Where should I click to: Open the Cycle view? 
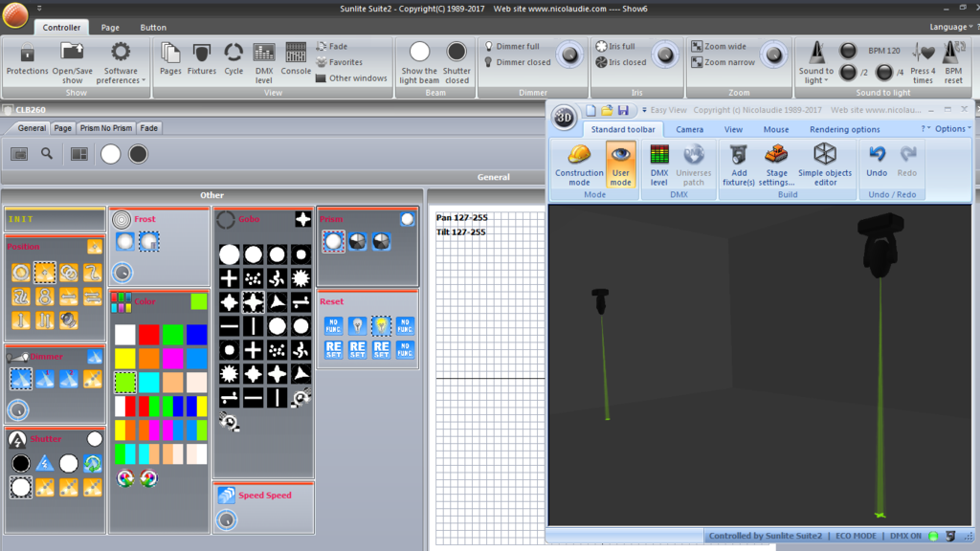pyautogui.click(x=234, y=59)
